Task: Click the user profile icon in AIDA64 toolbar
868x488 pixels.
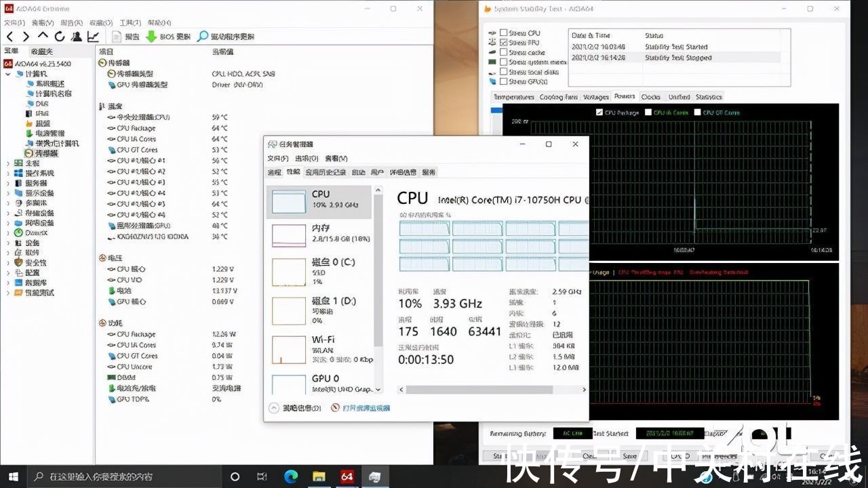Action: point(77,37)
